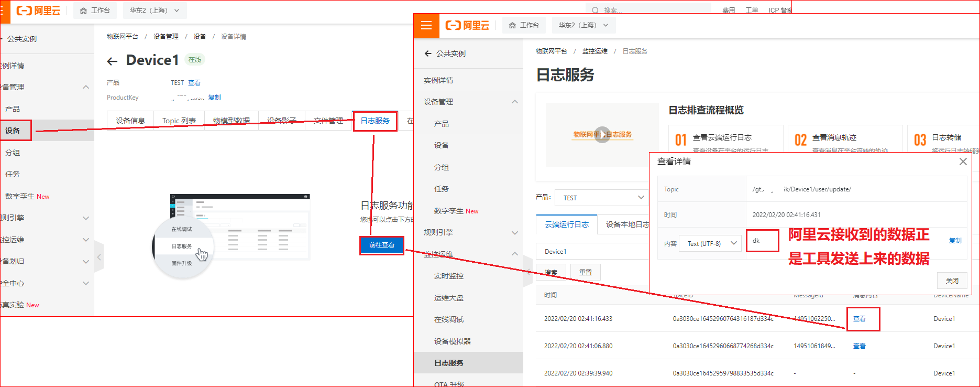The width and height of the screenshot is (980, 387).
Task: Click the dk content text box
Action: (x=763, y=241)
